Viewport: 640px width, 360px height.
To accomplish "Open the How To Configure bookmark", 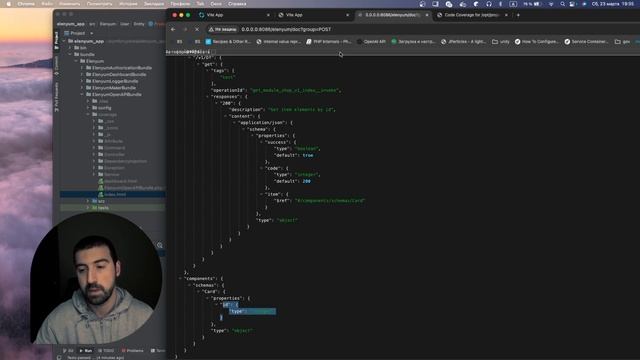I will [537, 42].
